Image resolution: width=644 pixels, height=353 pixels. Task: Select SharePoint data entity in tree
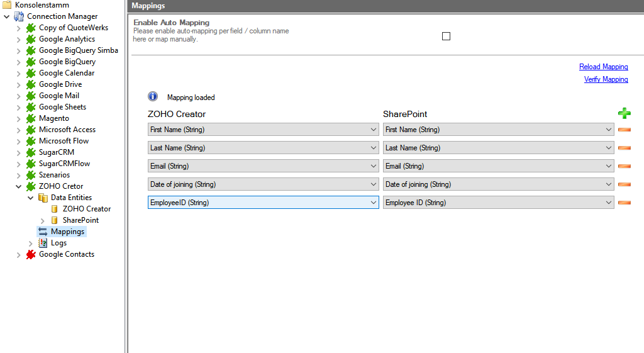pos(80,220)
